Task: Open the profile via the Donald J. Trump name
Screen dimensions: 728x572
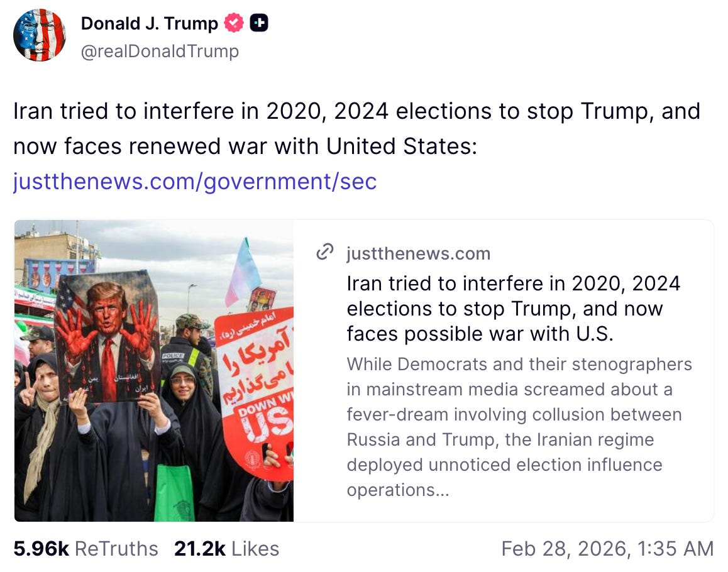Action: (x=151, y=23)
